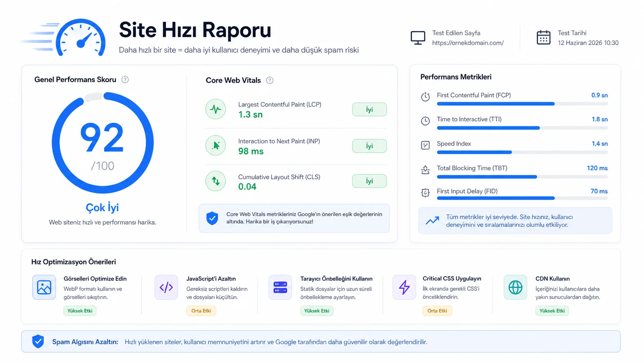644x362 pixels.
Task: Click the Site Hızı Raporu title
Action: click(195, 30)
